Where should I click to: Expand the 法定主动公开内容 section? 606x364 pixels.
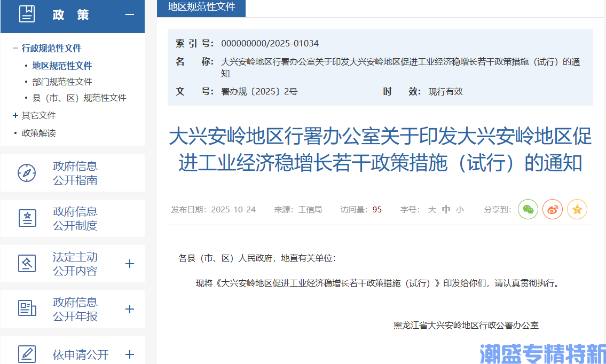coord(129,263)
